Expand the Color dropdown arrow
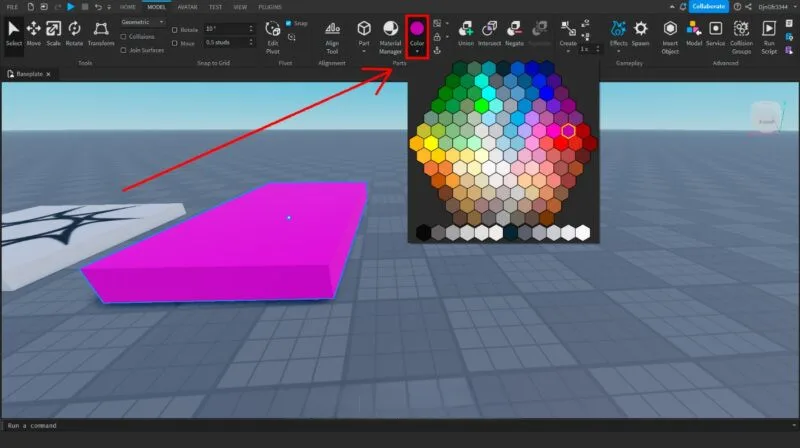 [417, 51]
